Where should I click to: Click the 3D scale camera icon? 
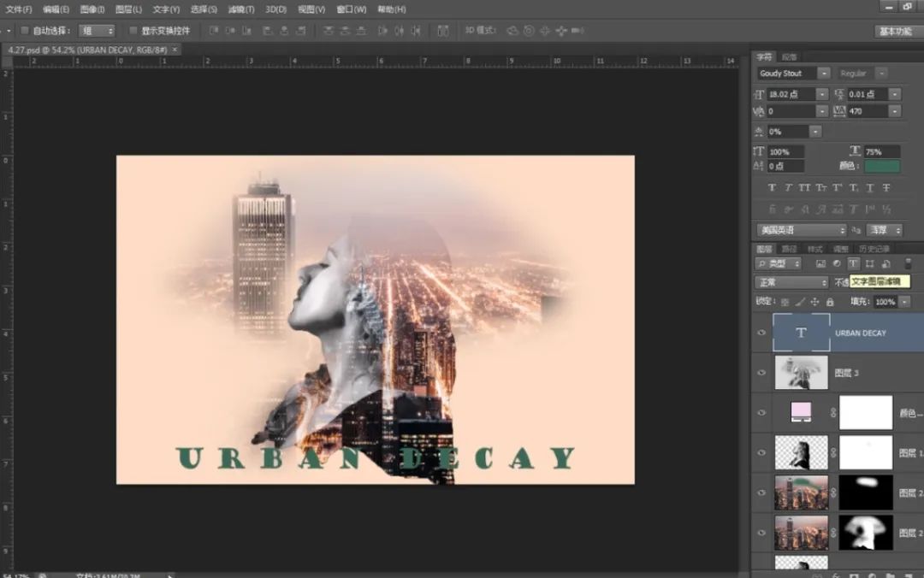pos(577,31)
